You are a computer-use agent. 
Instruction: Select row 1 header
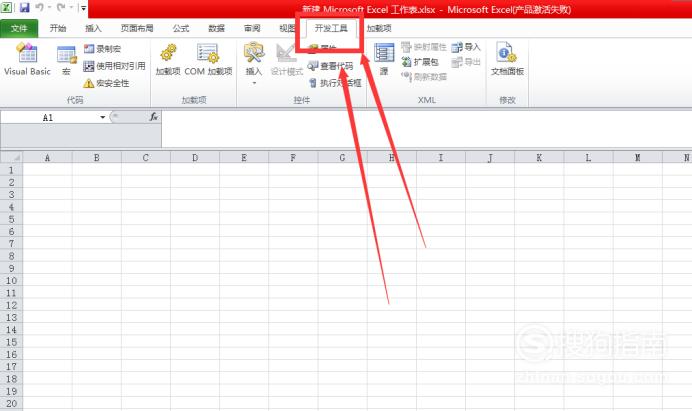pos(11,170)
